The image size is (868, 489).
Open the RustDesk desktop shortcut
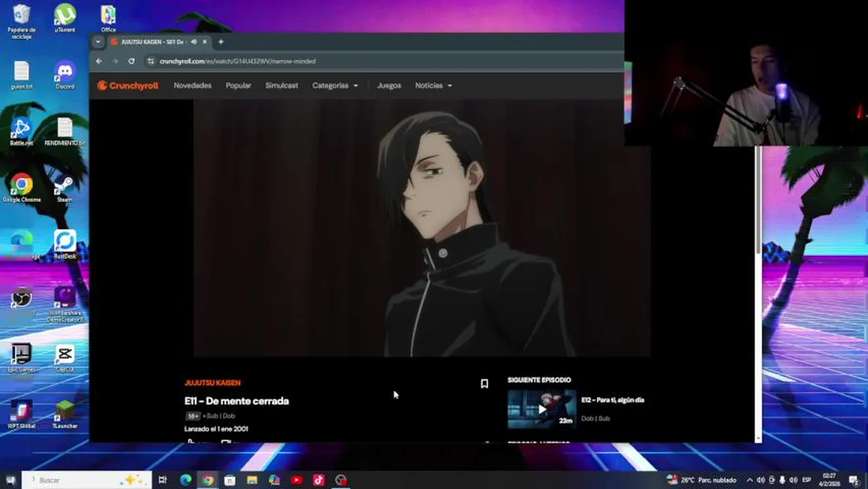(x=65, y=244)
